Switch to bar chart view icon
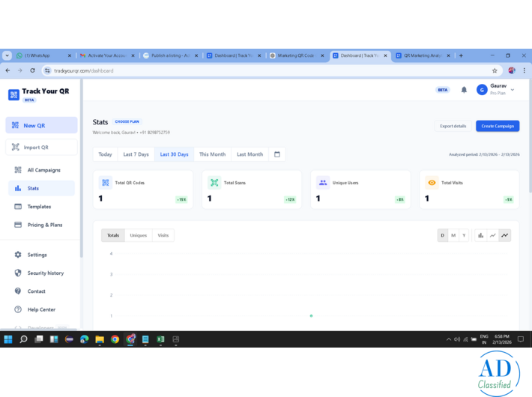This screenshot has width=532, height=397. [481, 235]
